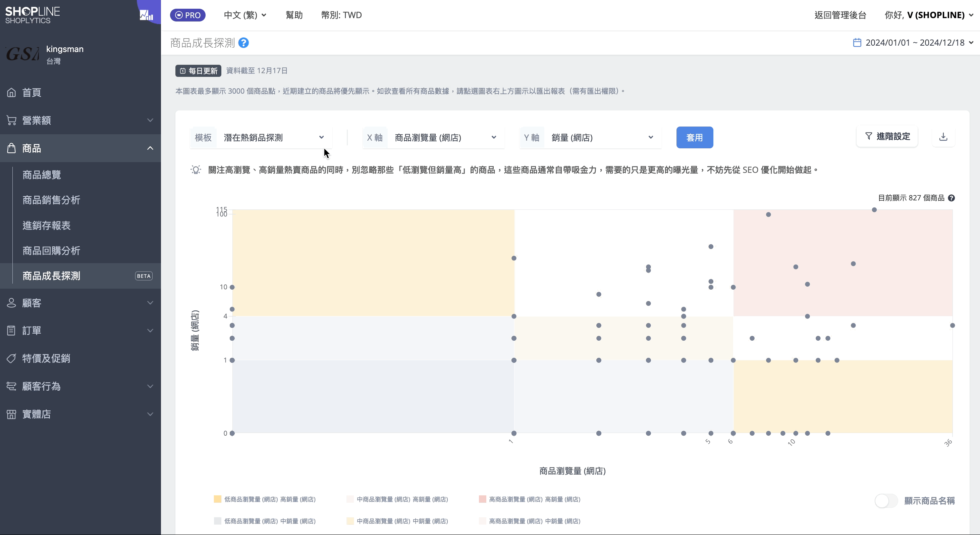
Task: Open 特價及促銷 in the sidebar
Action: [x=80, y=358]
